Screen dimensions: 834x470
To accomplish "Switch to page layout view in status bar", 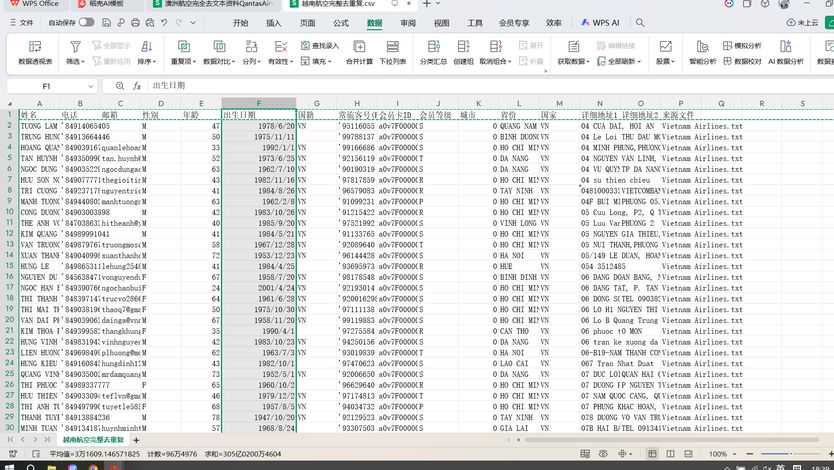I will pos(670,454).
